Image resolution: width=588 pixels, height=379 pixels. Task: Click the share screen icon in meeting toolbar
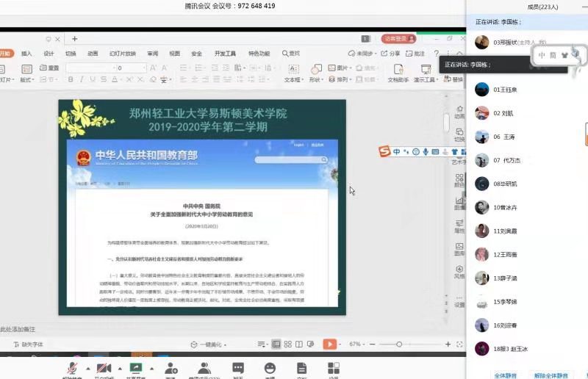136,368
